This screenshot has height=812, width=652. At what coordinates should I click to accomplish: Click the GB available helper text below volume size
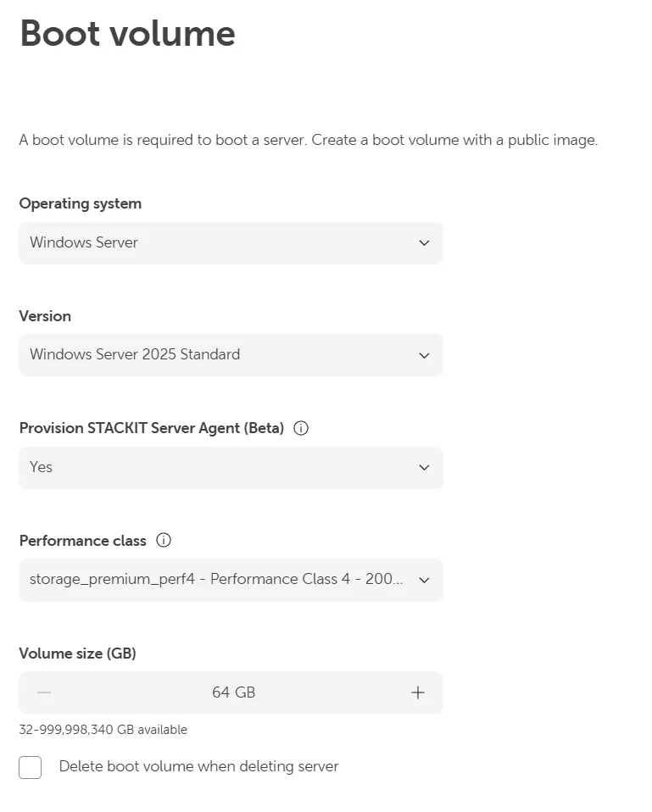coord(103,729)
